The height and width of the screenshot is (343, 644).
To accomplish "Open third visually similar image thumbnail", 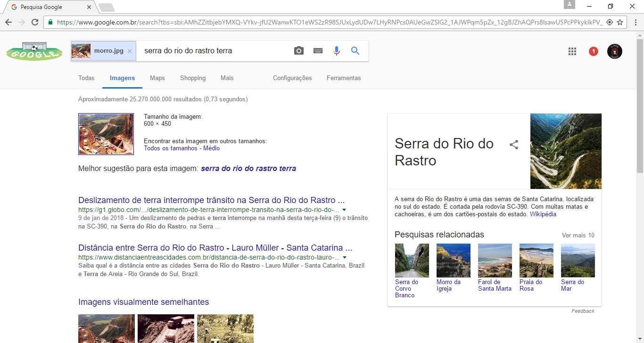I will pos(225,328).
